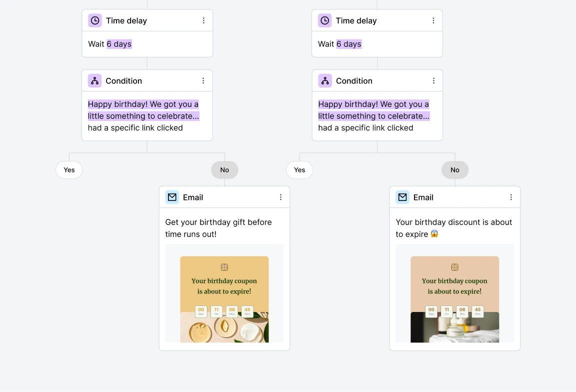This screenshot has width=576, height=392.
Task: Click the countdown timer in the right email preview
Action: point(454,311)
